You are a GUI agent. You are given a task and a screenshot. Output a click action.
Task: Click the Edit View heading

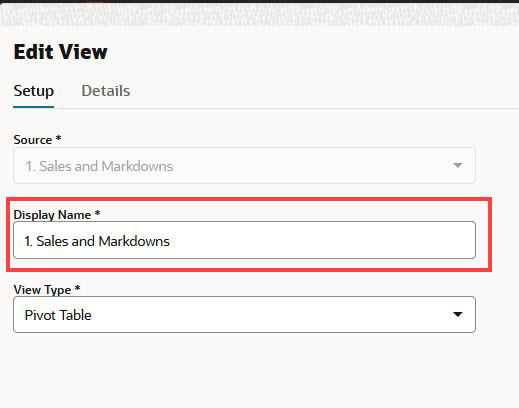pos(61,52)
